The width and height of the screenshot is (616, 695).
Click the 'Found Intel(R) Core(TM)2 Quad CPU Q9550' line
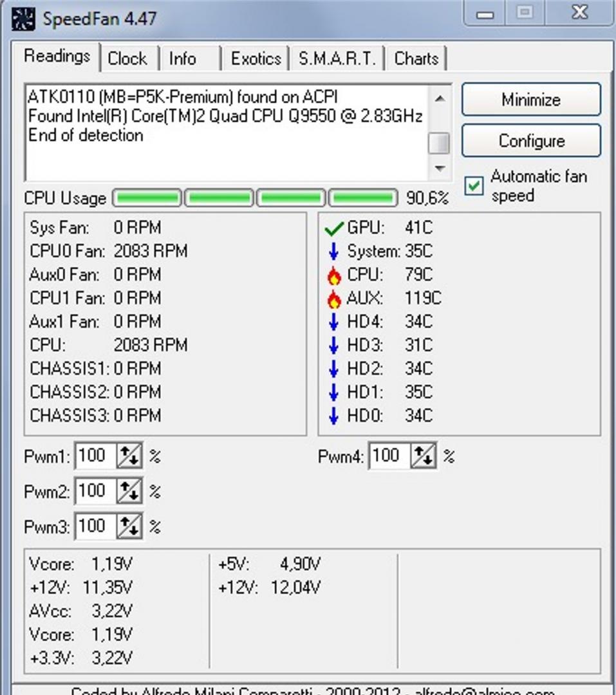[225, 116]
